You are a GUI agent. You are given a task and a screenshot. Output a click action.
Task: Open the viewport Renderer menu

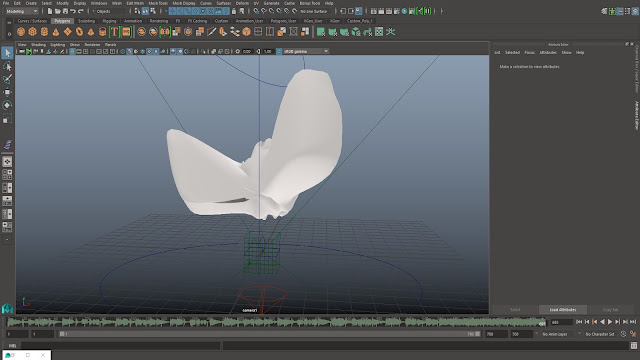[x=92, y=44]
